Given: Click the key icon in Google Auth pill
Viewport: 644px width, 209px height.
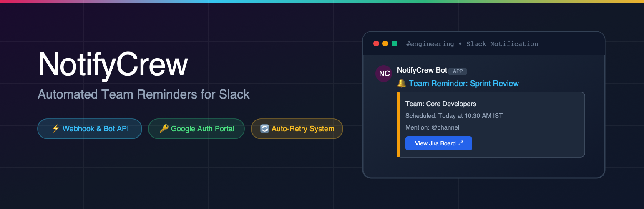Looking at the screenshot, I should click(164, 129).
